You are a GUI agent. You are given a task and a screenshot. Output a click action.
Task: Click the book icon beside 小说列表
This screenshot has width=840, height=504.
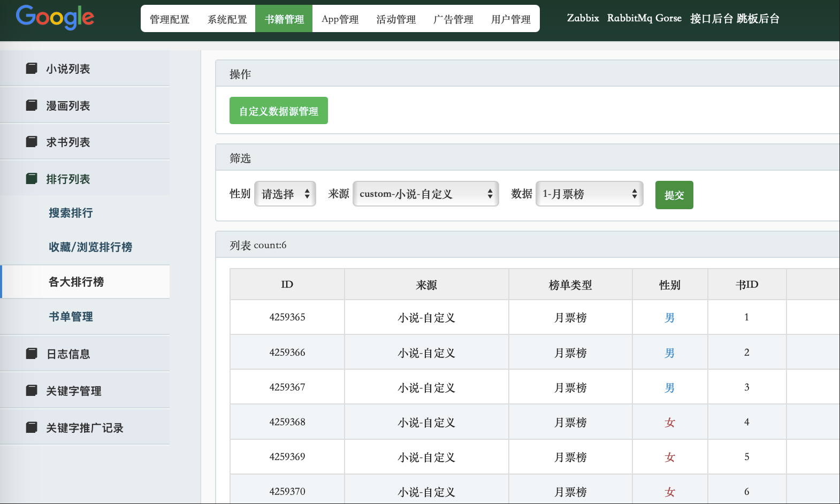[32, 68]
